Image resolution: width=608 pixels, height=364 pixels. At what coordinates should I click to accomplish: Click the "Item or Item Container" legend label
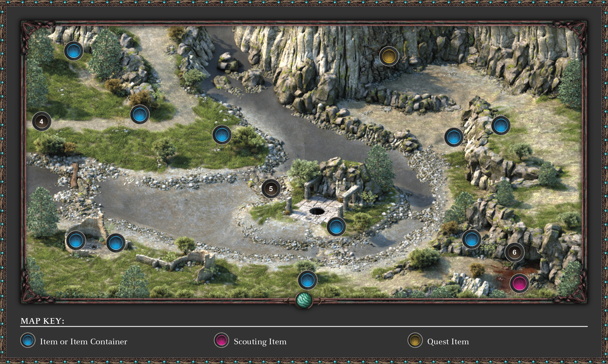pyautogui.click(x=83, y=342)
